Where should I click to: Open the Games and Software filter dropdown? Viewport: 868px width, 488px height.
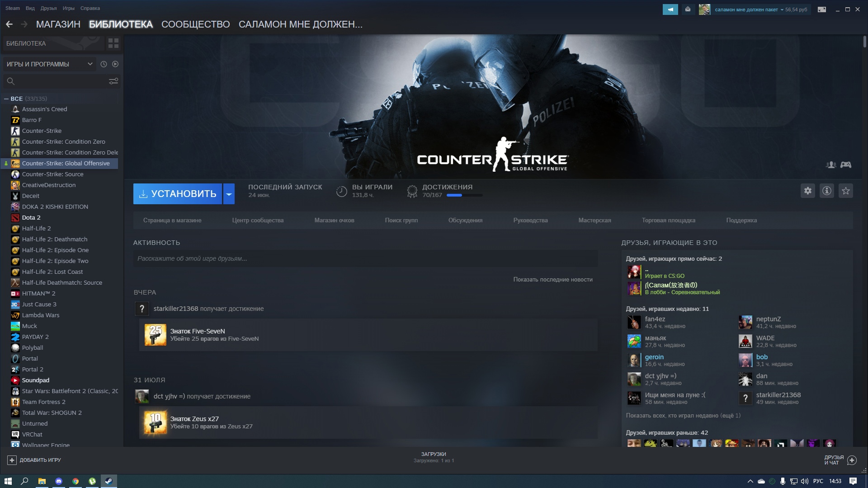pyautogui.click(x=49, y=64)
